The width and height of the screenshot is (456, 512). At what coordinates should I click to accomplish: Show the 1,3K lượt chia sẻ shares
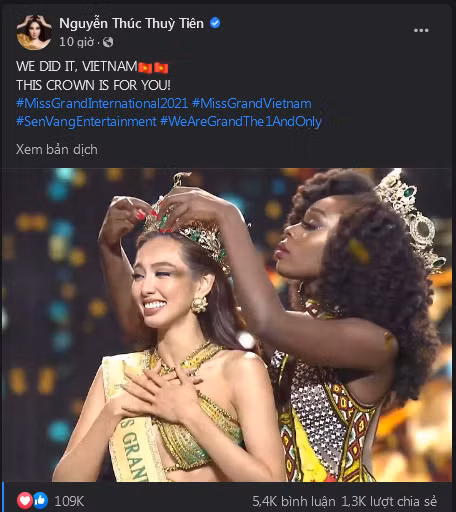(389, 501)
